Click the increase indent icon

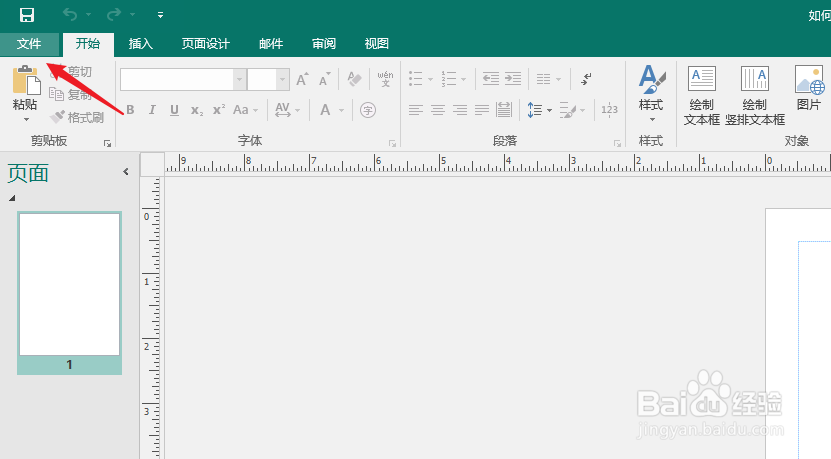point(512,79)
